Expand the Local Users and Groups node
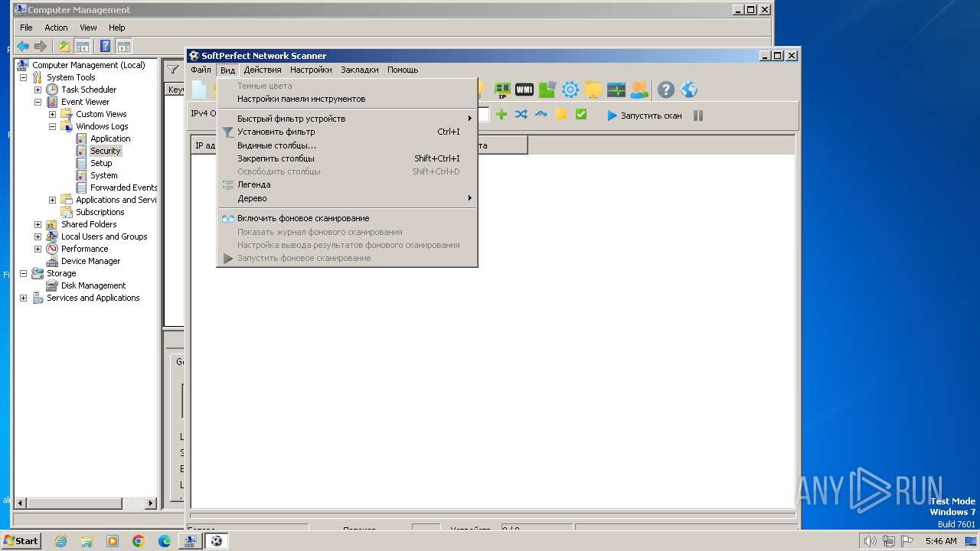 (38, 236)
